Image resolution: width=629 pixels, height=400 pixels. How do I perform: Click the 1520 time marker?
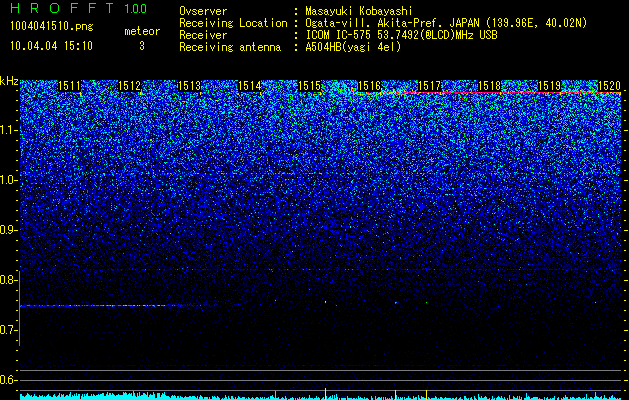[609, 86]
